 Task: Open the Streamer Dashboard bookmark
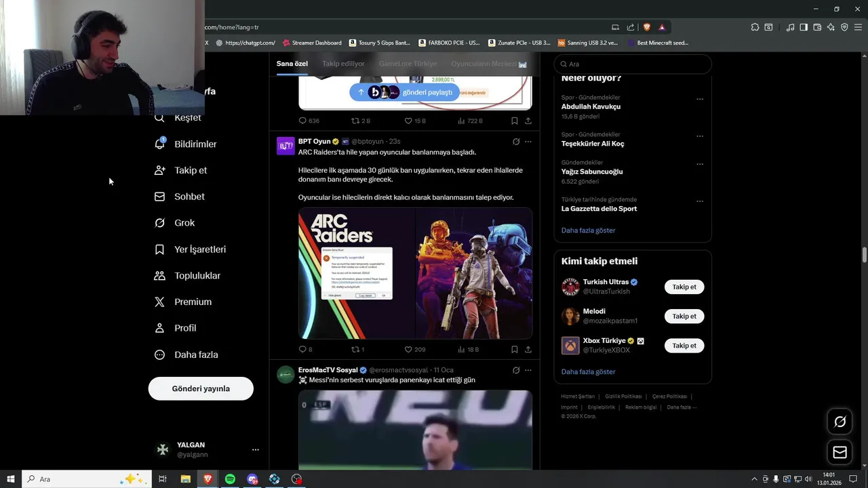coord(311,43)
